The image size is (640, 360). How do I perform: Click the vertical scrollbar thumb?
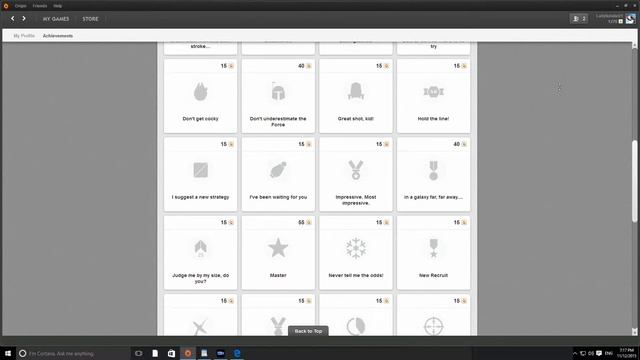tap(634, 181)
